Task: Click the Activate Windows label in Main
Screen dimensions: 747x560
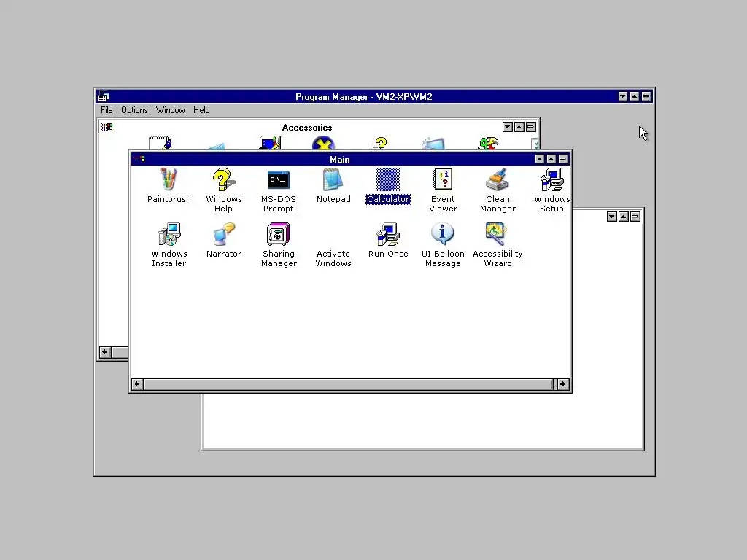Action: tap(333, 259)
